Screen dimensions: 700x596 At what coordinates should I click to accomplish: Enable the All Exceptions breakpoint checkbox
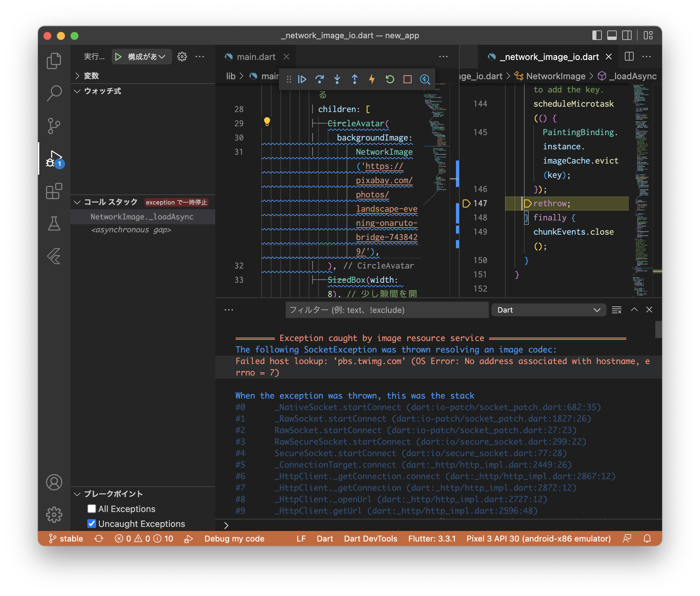point(92,509)
